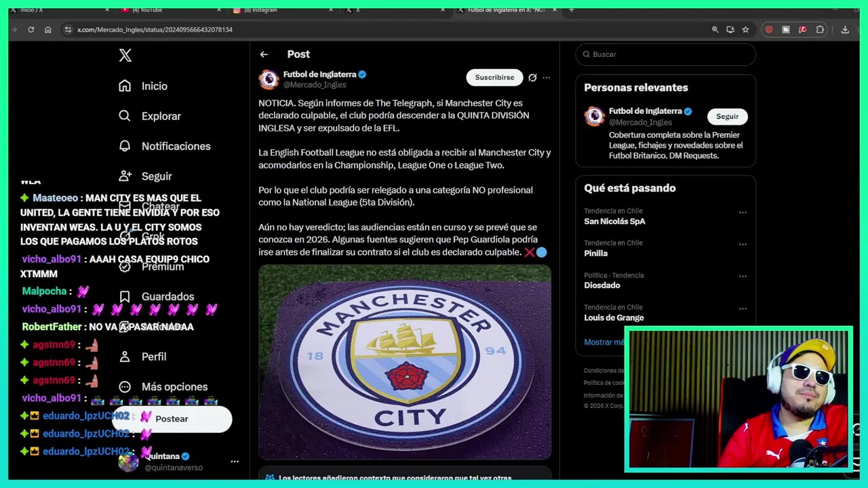The height and width of the screenshot is (488, 868).
Task: Open Futbol de Inglaterra avatar in post
Action: coord(269,79)
